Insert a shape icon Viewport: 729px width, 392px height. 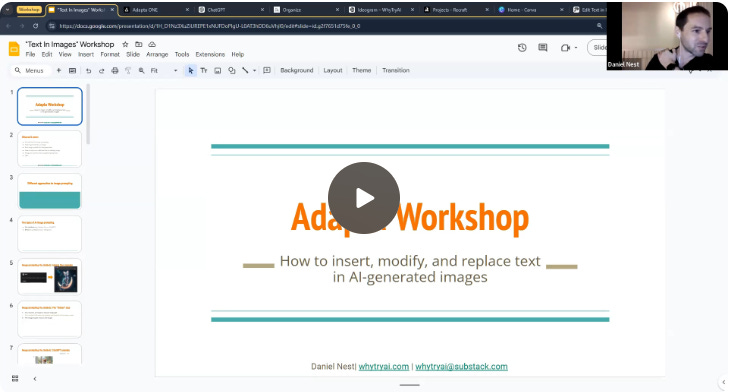coord(232,71)
